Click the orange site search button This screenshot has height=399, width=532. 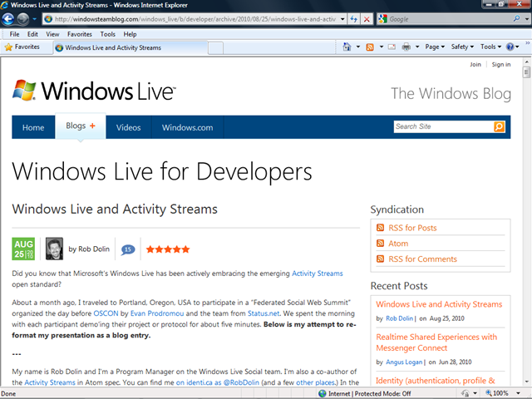[x=499, y=126]
